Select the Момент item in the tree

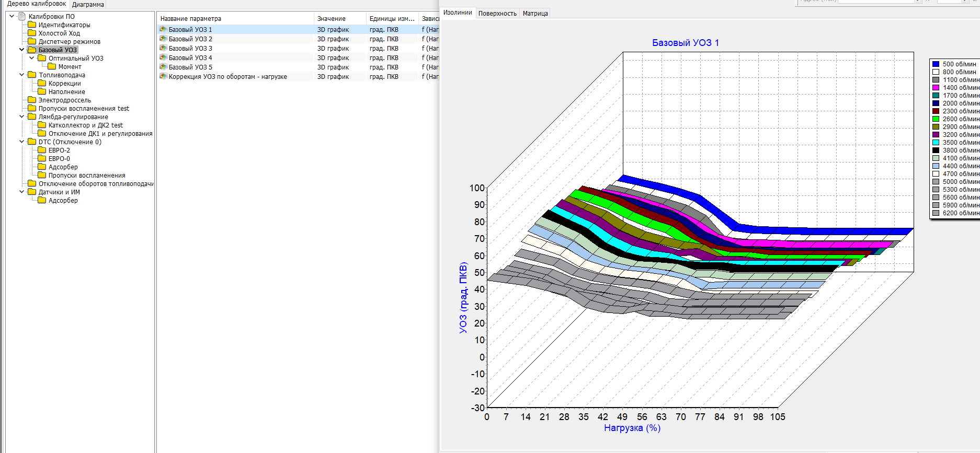[70, 67]
